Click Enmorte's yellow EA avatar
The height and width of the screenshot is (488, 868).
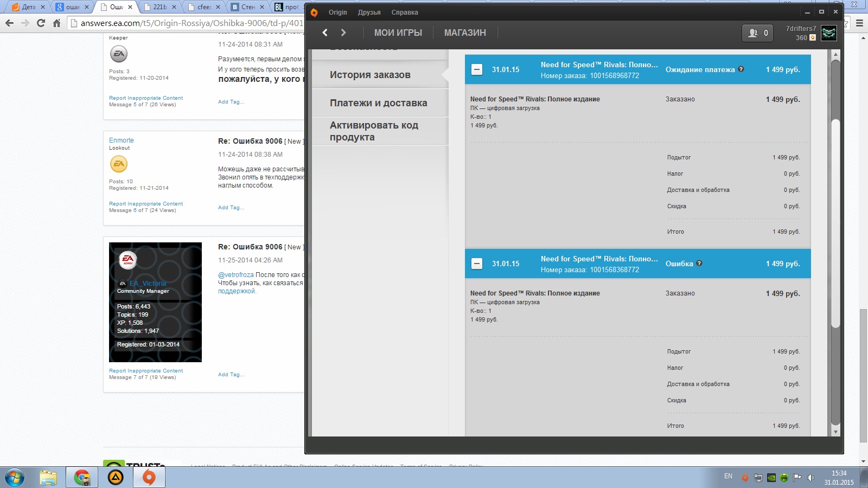click(x=119, y=164)
